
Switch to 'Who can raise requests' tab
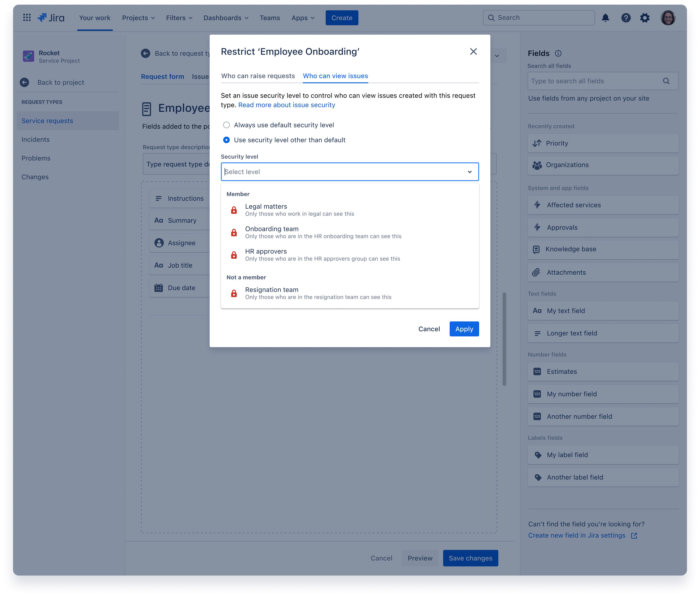[x=258, y=76]
